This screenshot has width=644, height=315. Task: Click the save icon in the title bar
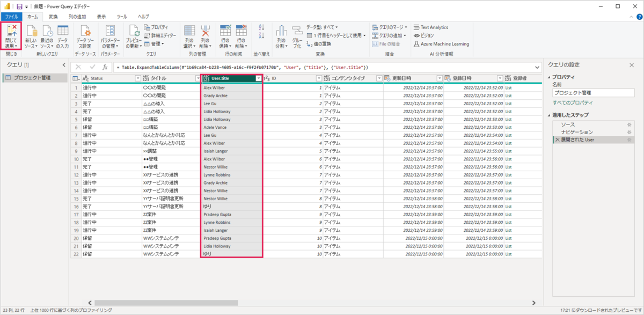[19, 6]
